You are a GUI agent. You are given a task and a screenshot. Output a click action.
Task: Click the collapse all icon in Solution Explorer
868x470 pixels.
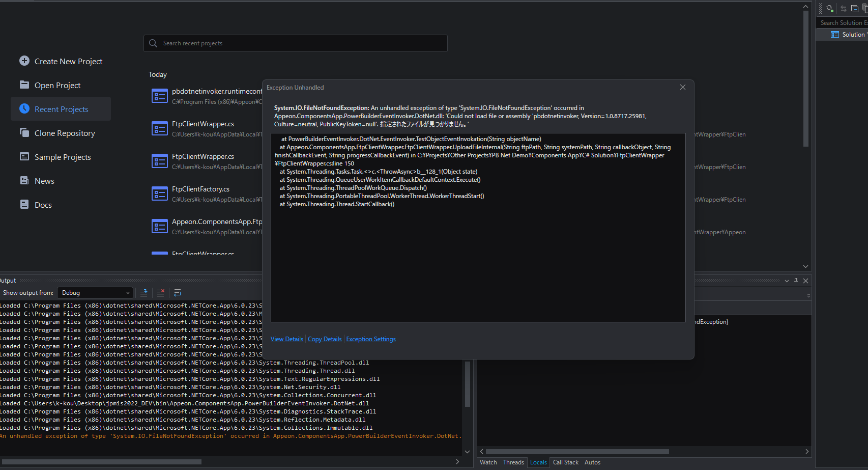point(855,9)
